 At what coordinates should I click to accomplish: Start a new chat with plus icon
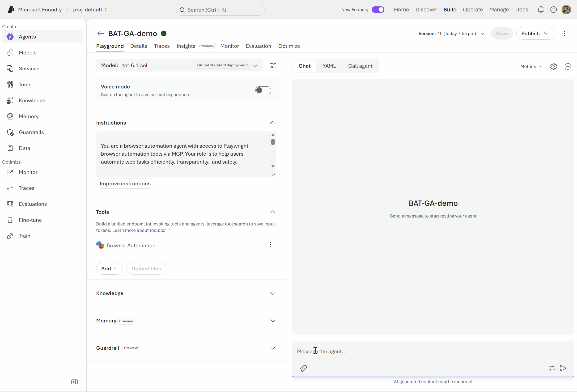point(568,66)
